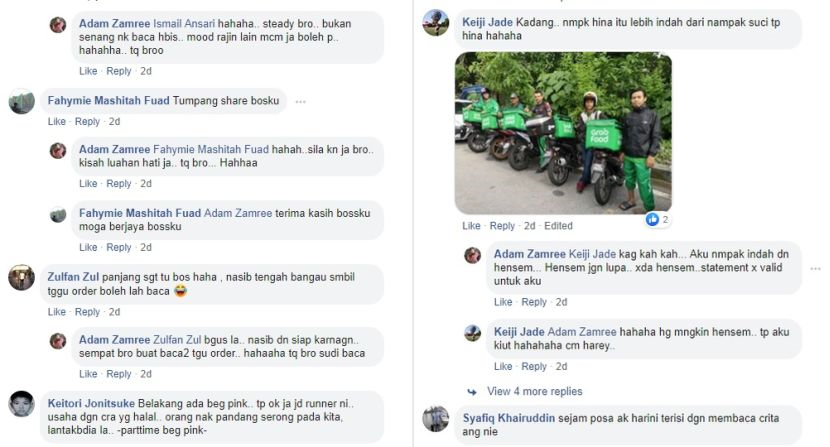Like Keiji Jade's photo comment
The image size is (830, 447).
pos(471,226)
